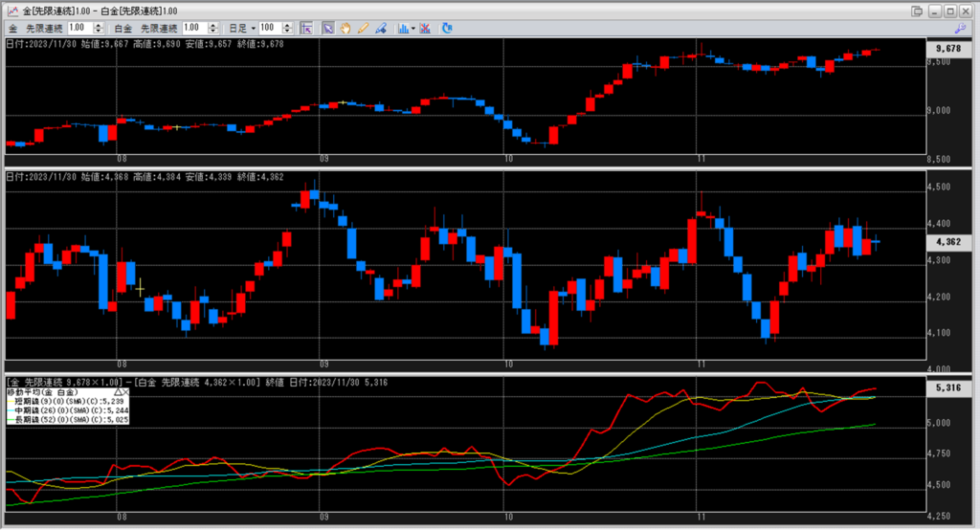The width and height of the screenshot is (980, 530).
Task: Open wrench settings icon at top right
Action: tap(960, 29)
